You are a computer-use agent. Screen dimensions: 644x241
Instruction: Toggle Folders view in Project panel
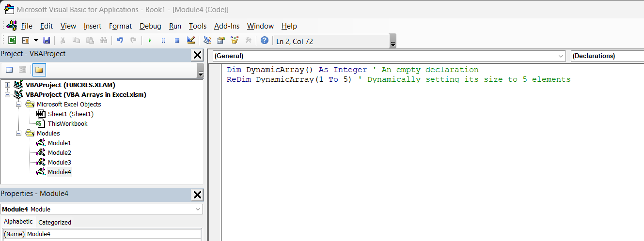(39, 70)
